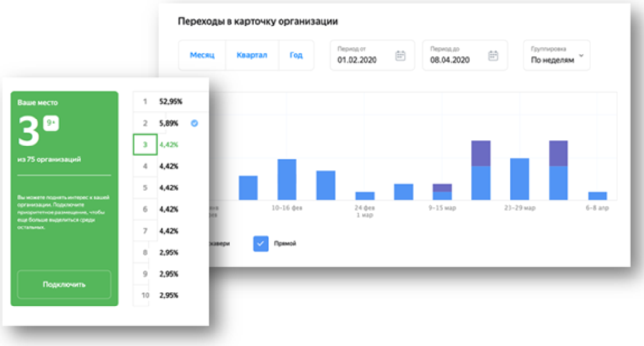The width and height of the screenshot is (644, 346).
Task: Select the Квартал period tab
Action: [x=252, y=55]
